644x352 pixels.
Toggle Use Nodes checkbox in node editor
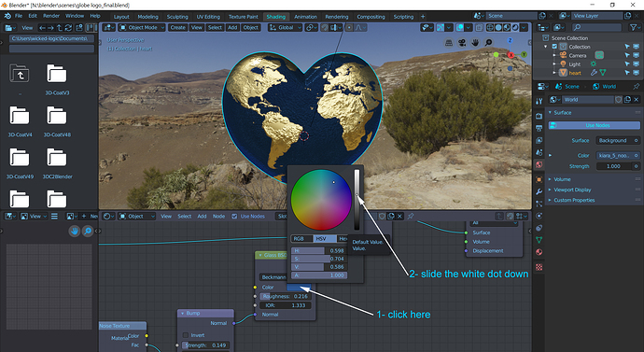[x=234, y=216]
